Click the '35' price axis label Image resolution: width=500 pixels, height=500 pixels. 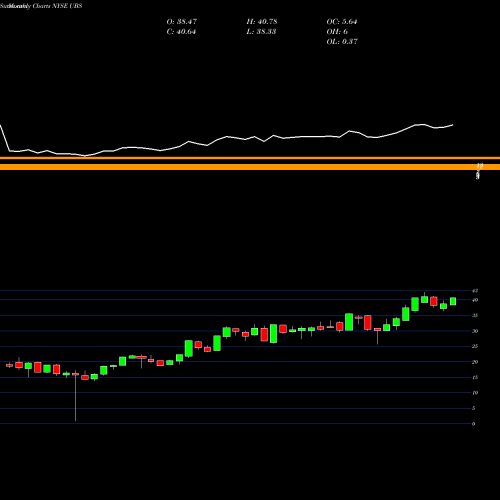click(475, 315)
